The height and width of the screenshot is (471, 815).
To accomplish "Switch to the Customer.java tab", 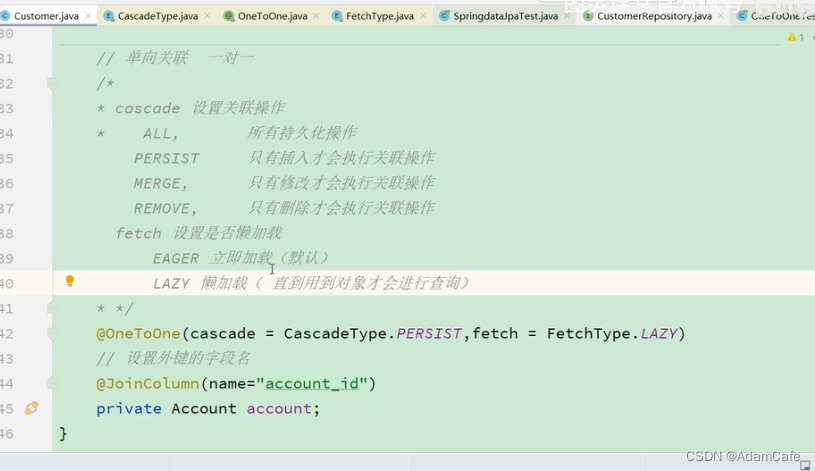I will click(x=46, y=16).
